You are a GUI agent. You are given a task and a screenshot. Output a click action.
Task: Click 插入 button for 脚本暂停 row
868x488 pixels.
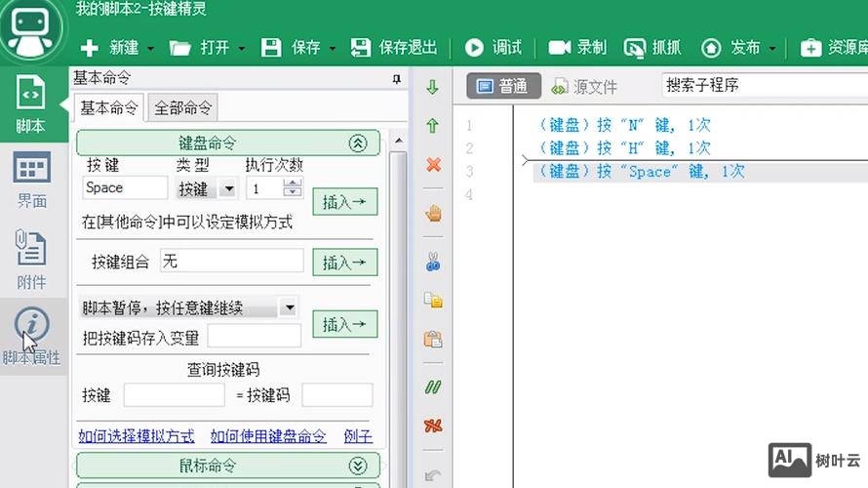[x=345, y=324]
